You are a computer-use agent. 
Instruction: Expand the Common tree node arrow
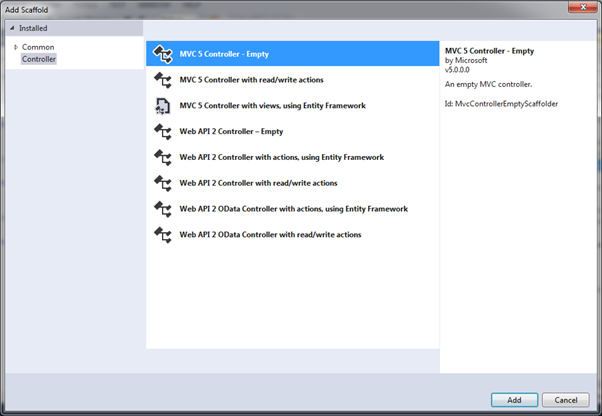[15, 47]
